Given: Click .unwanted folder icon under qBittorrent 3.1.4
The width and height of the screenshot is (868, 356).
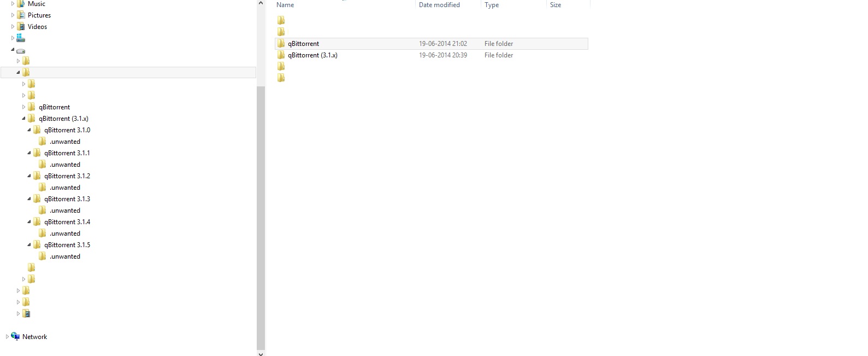Looking at the screenshot, I should [x=42, y=234].
